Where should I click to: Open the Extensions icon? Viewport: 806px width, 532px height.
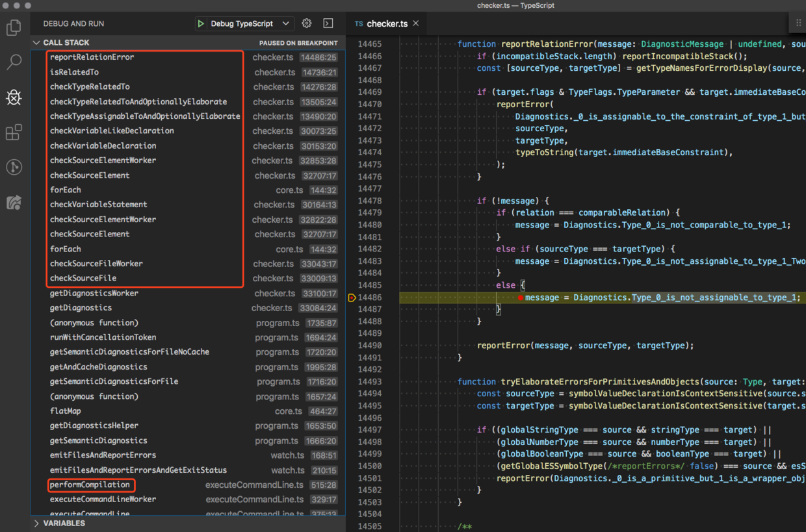pos(14,132)
